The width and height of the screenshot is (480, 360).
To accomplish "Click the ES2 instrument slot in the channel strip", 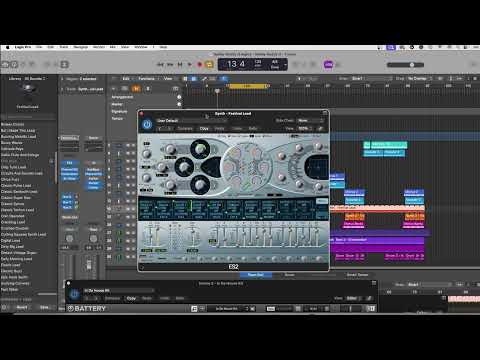I will 70,163.
